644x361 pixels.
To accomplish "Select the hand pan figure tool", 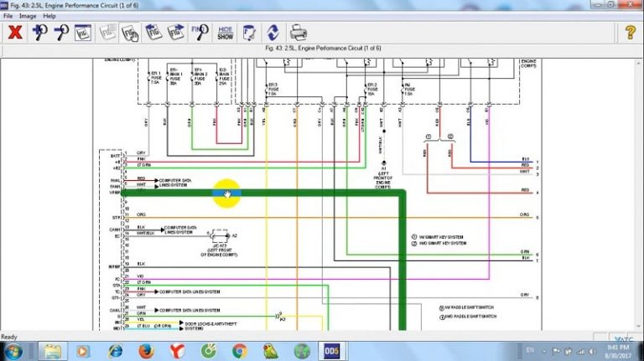I will pos(130,33).
